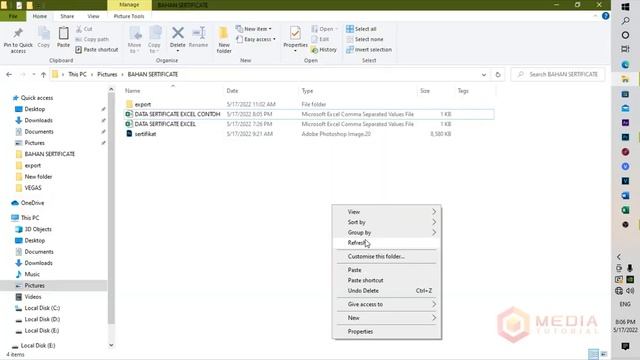This screenshot has width=640, height=360.
Task: Open the New item dropdown
Action: (254, 29)
